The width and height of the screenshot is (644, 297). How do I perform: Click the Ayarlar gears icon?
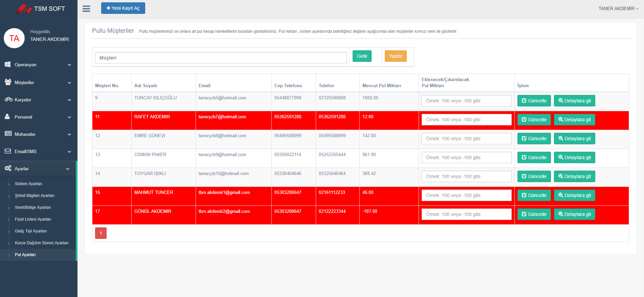(8, 169)
